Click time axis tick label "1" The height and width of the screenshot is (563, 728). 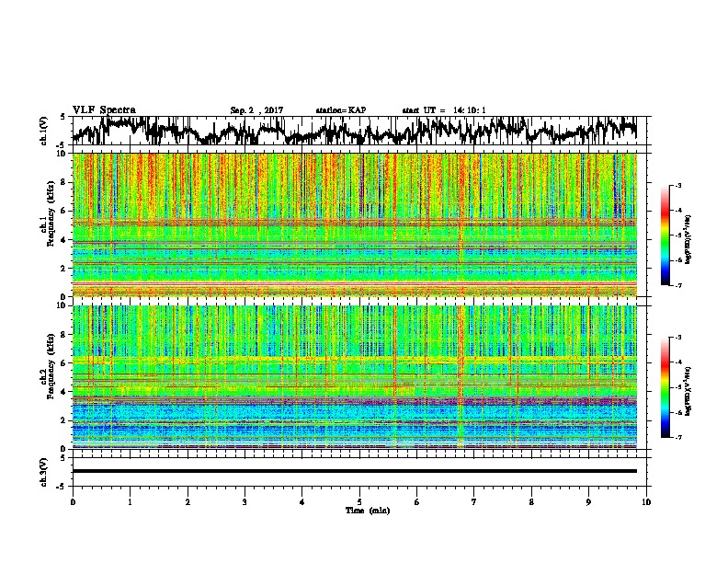pos(130,502)
